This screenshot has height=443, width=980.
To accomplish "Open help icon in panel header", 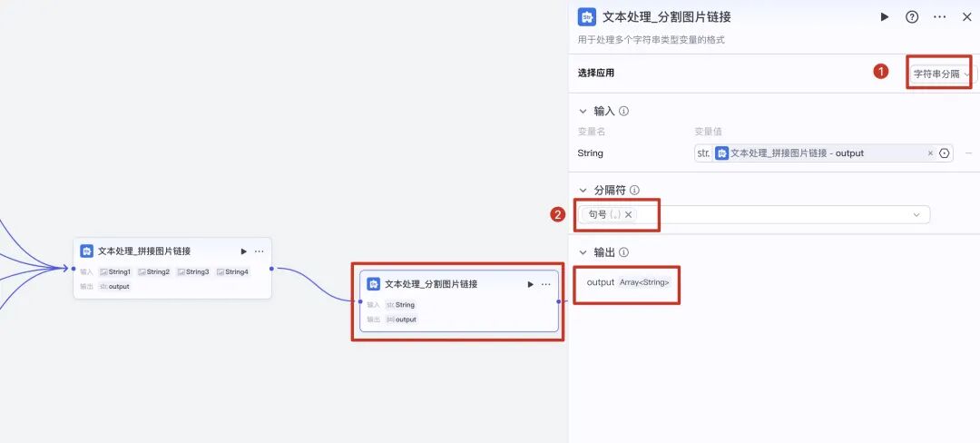I will click(x=912, y=17).
